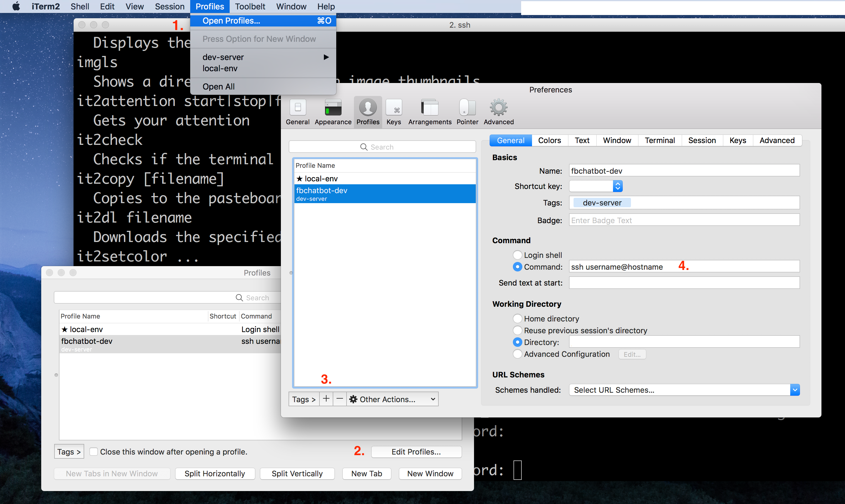Click the Edit Profiles button
845x504 pixels.
pos(416,452)
